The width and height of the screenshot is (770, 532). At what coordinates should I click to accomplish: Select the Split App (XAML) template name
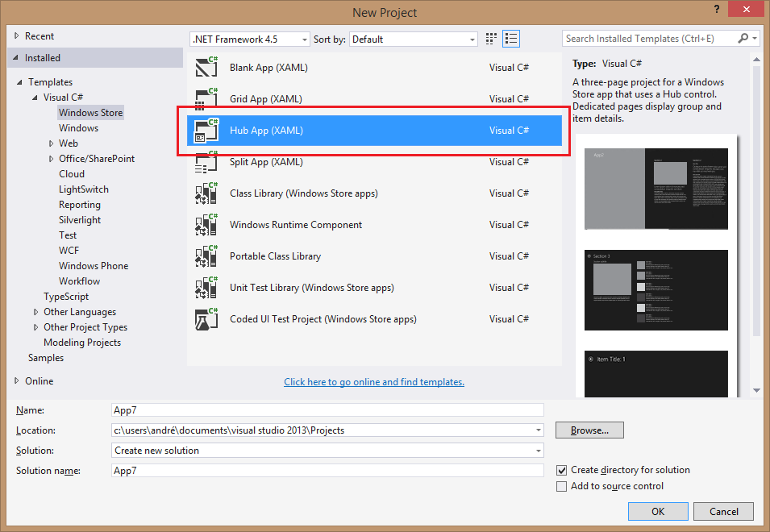click(266, 162)
